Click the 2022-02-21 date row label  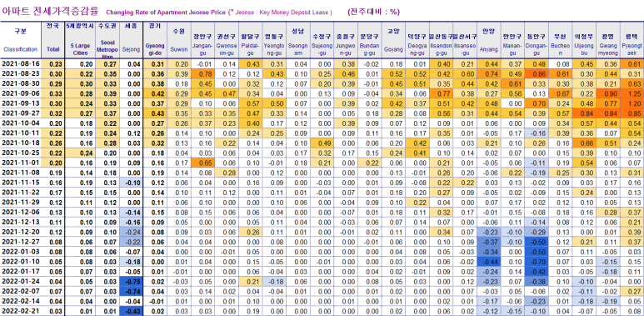pos(21,311)
